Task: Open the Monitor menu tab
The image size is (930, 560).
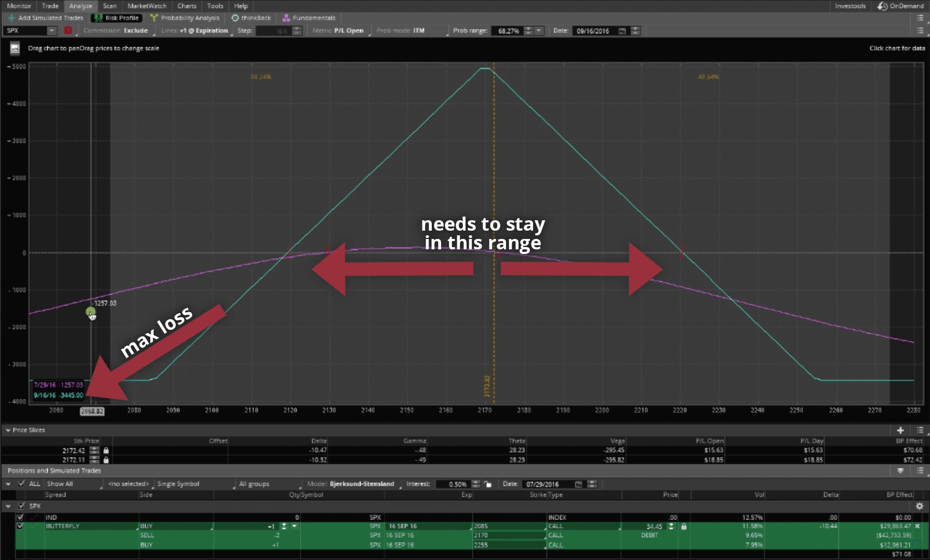Action: [x=19, y=6]
